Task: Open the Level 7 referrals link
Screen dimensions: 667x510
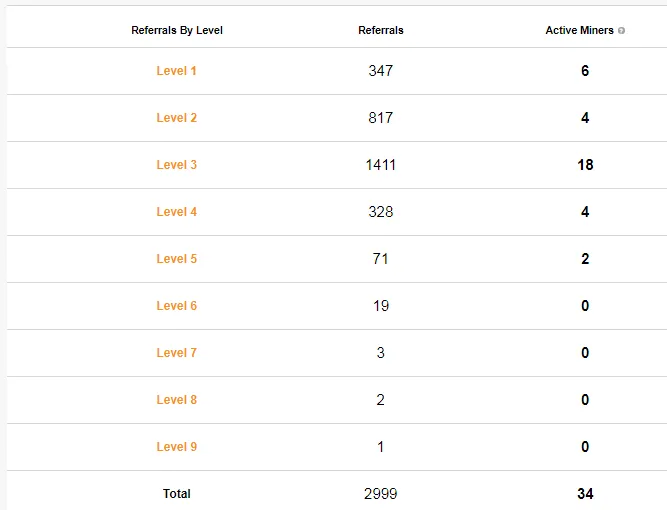Action: point(177,353)
